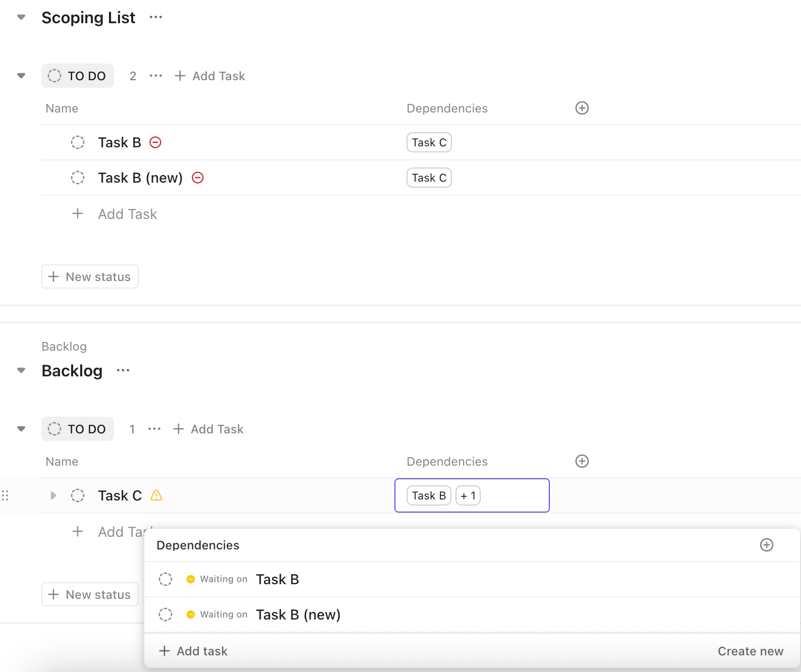Click the red blocking icon beside Task B
The image size is (801, 672).
(155, 142)
